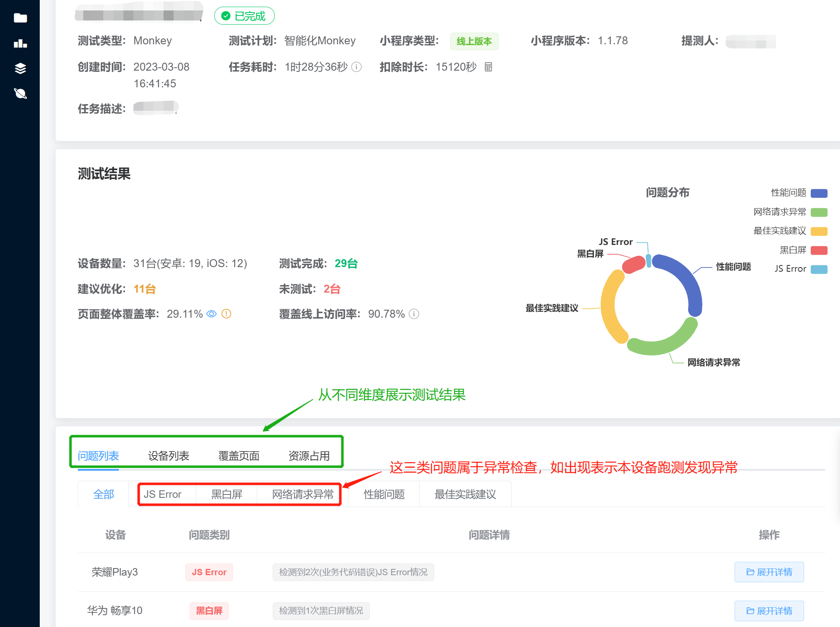Switch to the 问题列表 tab

tap(98, 456)
